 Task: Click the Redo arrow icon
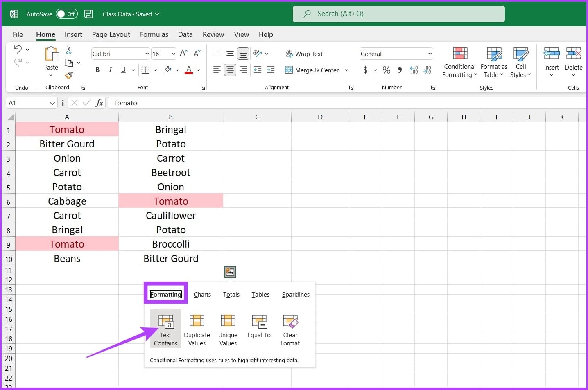click(18, 63)
